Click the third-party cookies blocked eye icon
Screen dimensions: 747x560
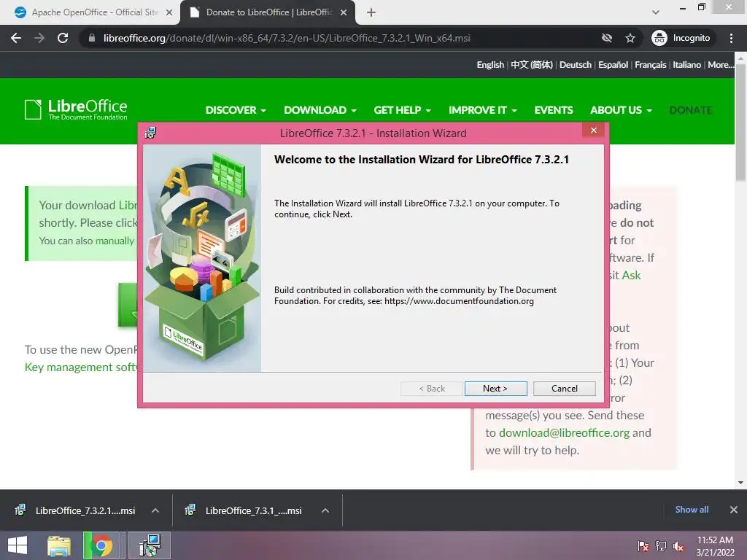[x=606, y=38]
